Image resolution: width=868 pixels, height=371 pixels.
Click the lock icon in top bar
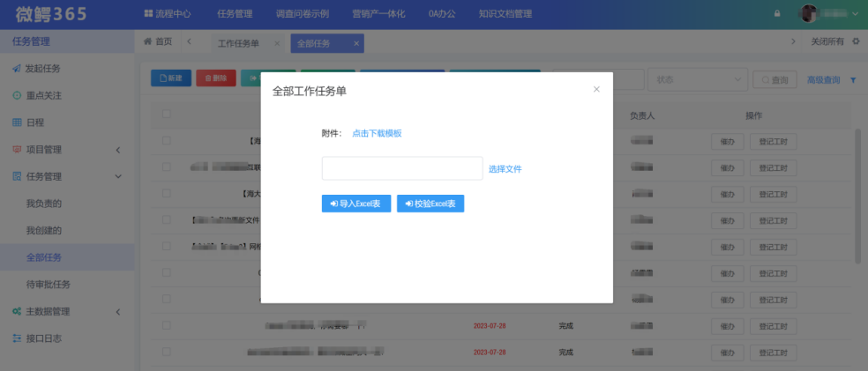pyautogui.click(x=777, y=13)
